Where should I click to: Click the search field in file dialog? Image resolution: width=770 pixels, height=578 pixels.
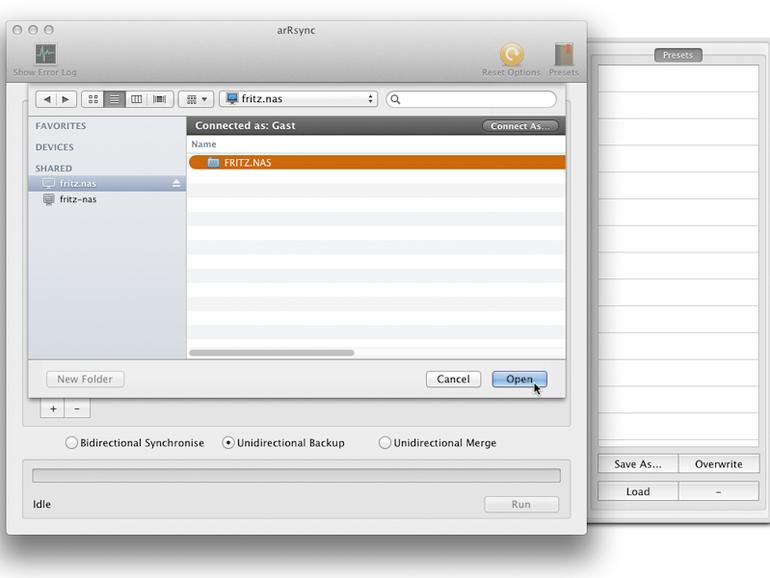(x=471, y=99)
